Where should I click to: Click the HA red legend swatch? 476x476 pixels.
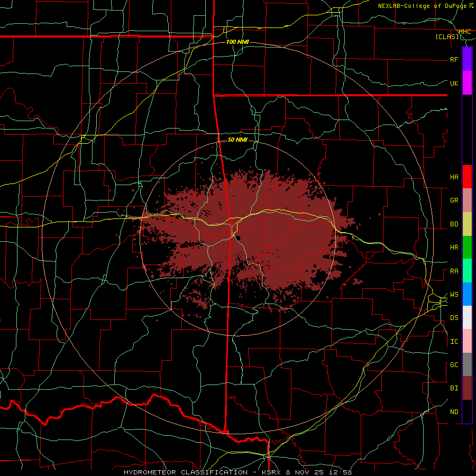(x=467, y=177)
